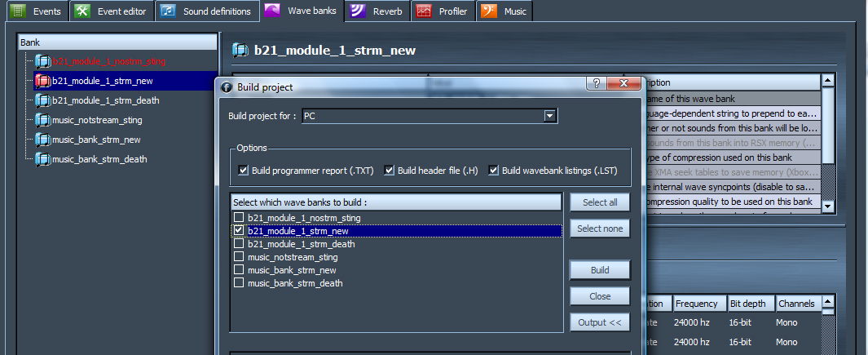Viewport: 868px width, 355px height.
Task: Click the Reverb tab icon
Action: pos(355,11)
